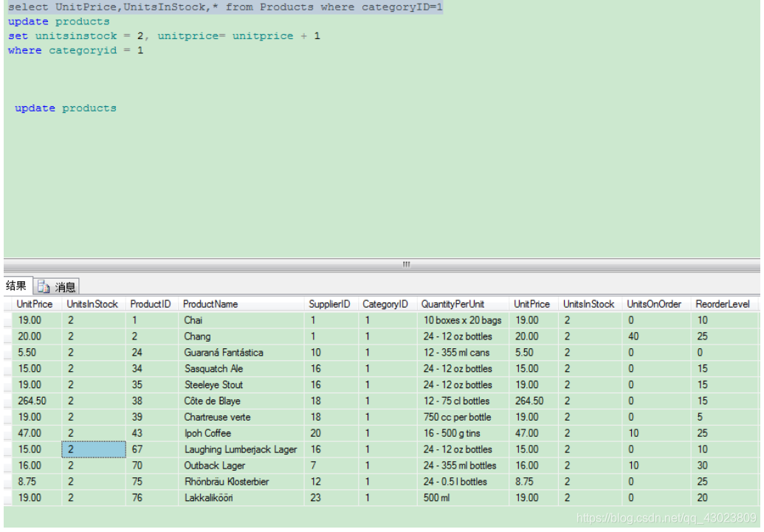Click the splitter grip between editor and results
The image size is (764, 532).
[406, 265]
